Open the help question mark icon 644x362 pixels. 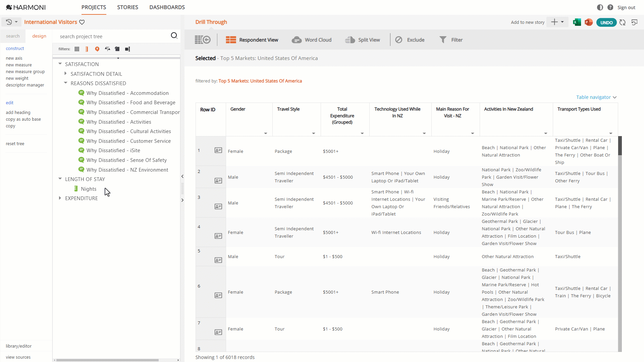pyautogui.click(x=610, y=7)
